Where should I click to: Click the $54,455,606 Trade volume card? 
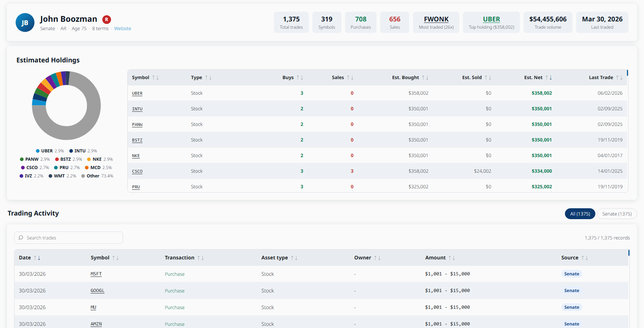(548, 22)
